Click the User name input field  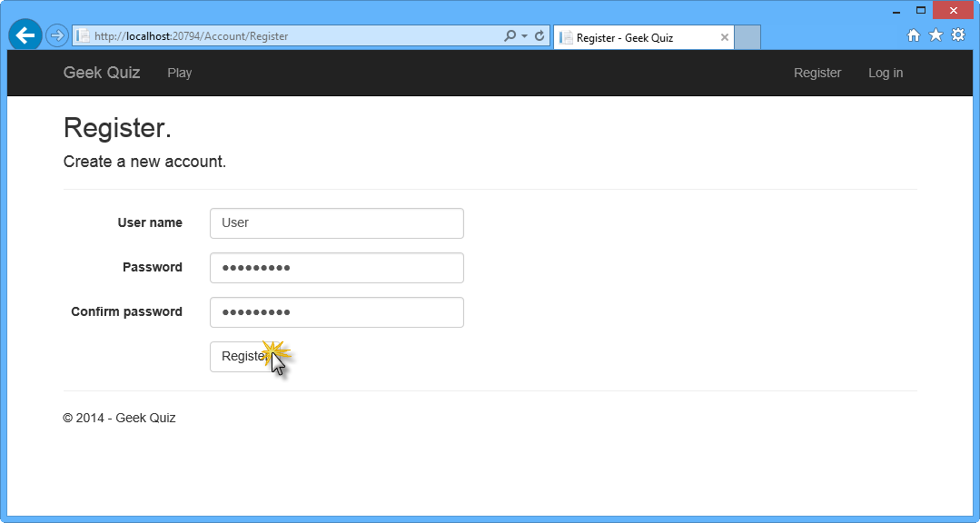[x=336, y=222]
